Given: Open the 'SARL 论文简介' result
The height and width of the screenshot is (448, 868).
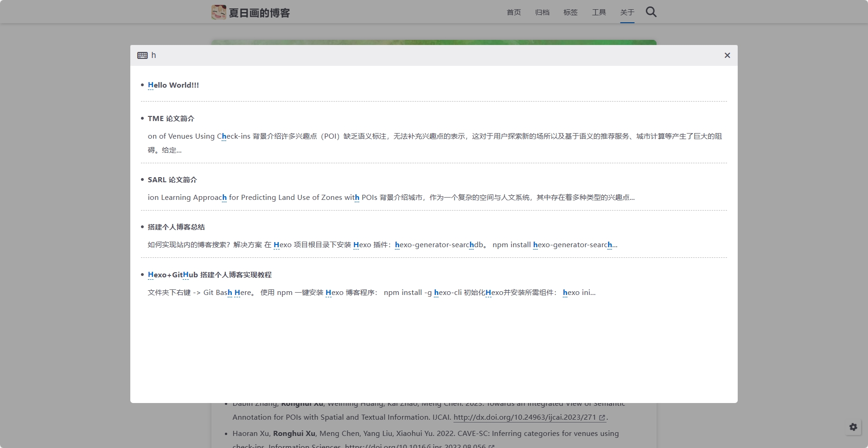Looking at the screenshot, I should click(172, 180).
